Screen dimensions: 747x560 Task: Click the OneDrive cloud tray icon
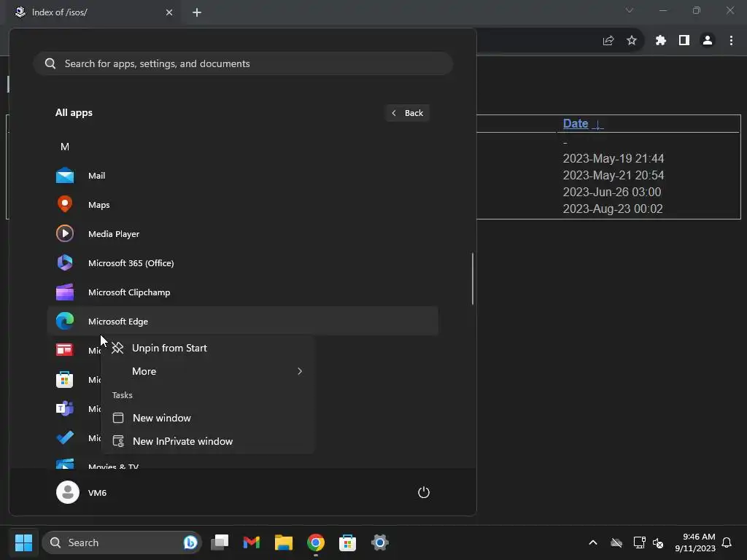pyautogui.click(x=616, y=542)
